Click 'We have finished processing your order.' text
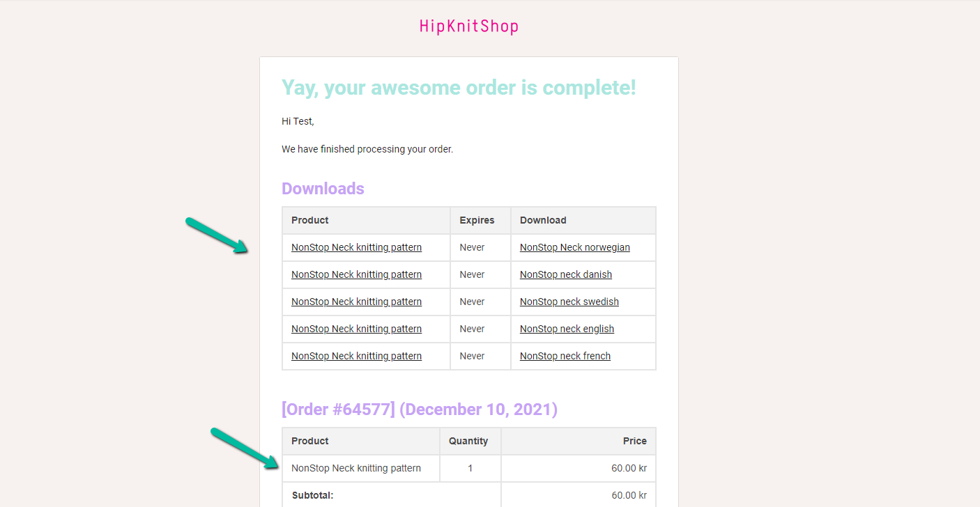The width and height of the screenshot is (980, 507). coord(367,149)
